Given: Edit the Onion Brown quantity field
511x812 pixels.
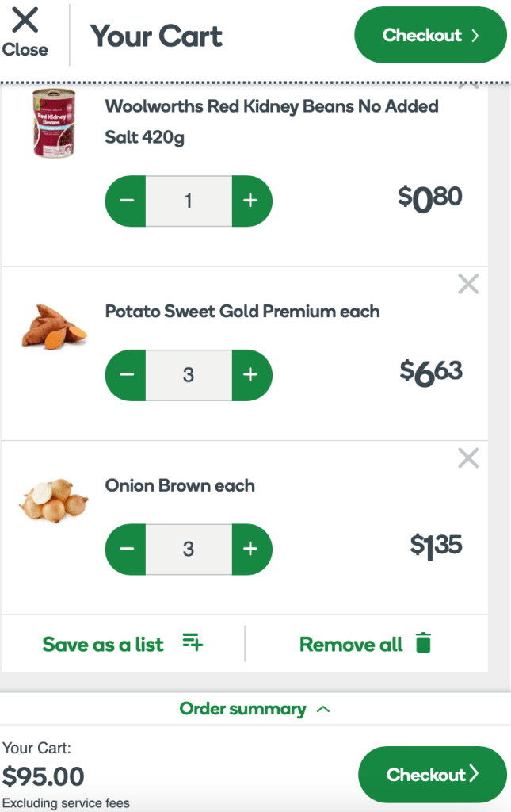Looking at the screenshot, I should pos(188,549).
